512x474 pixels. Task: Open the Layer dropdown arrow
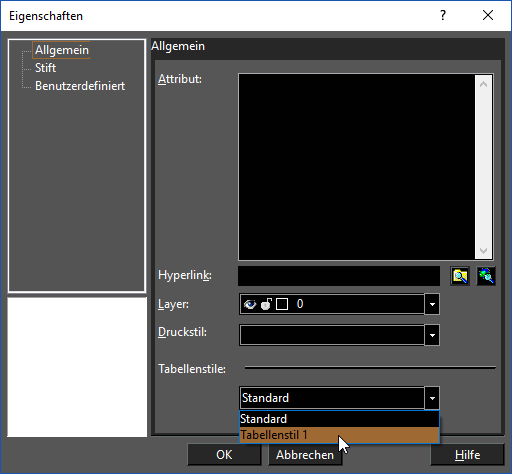[432, 304]
